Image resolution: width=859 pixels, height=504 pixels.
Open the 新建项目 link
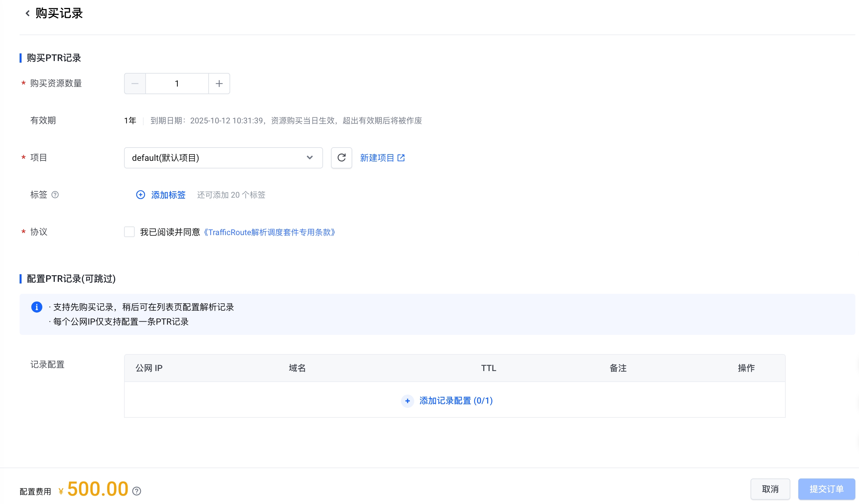(382, 158)
